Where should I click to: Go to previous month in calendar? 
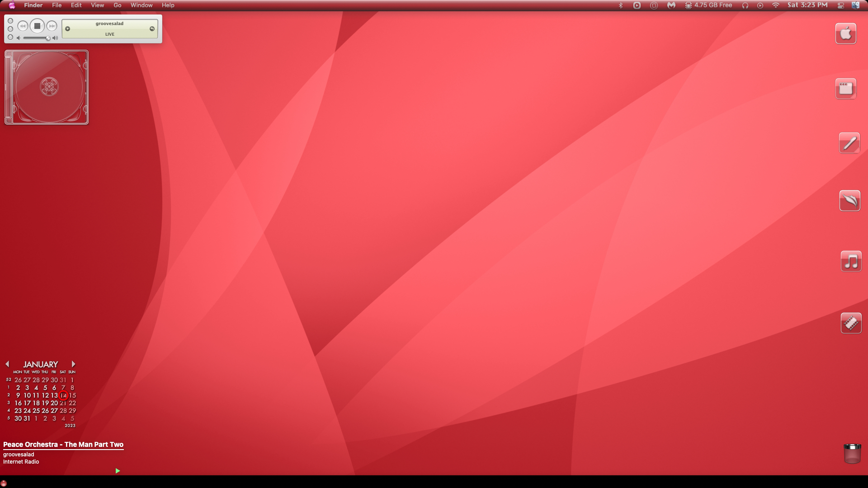click(x=7, y=364)
